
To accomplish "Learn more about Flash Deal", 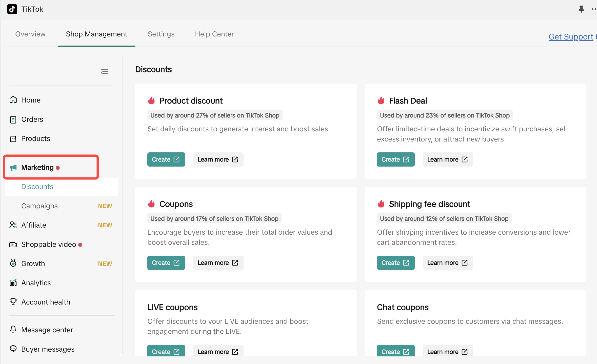I will (x=448, y=159).
